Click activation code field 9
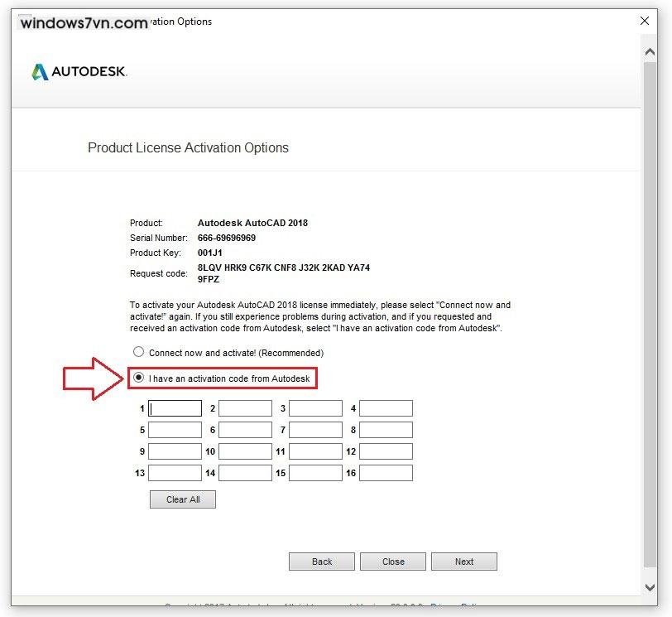The image size is (672, 617). click(175, 451)
